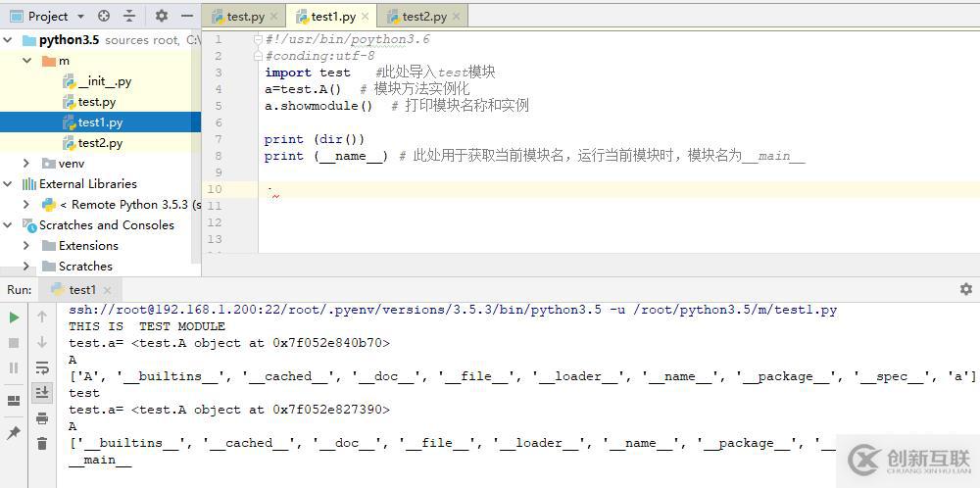Click the collapse all icon in Project panel

(129, 16)
